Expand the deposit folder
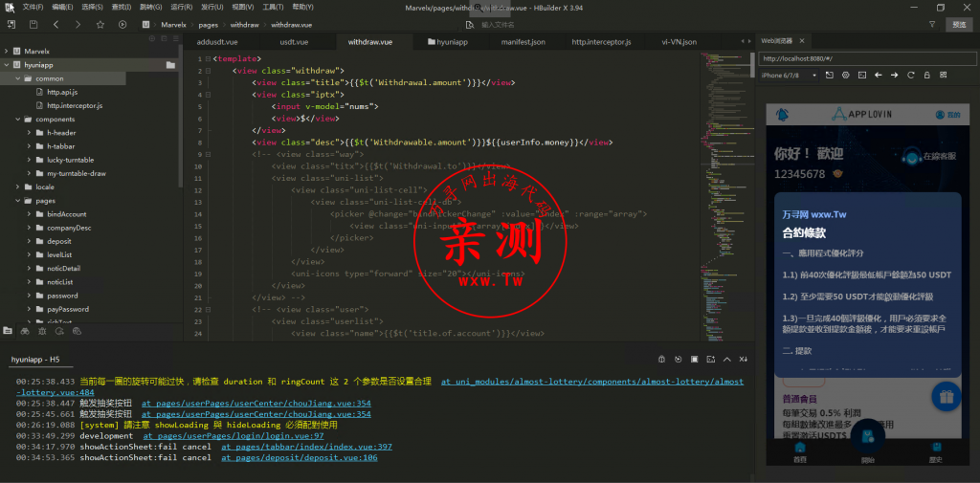This screenshot has width=980, height=483. (30, 241)
